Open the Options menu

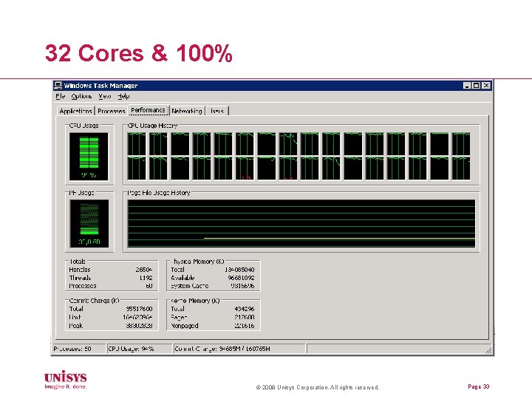coord(81,96)
